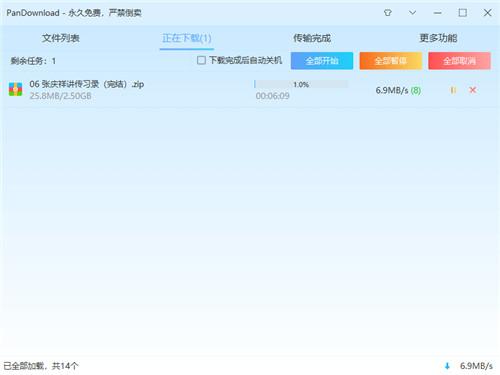Click the red 全部取消 button

(x=459, y=61)
